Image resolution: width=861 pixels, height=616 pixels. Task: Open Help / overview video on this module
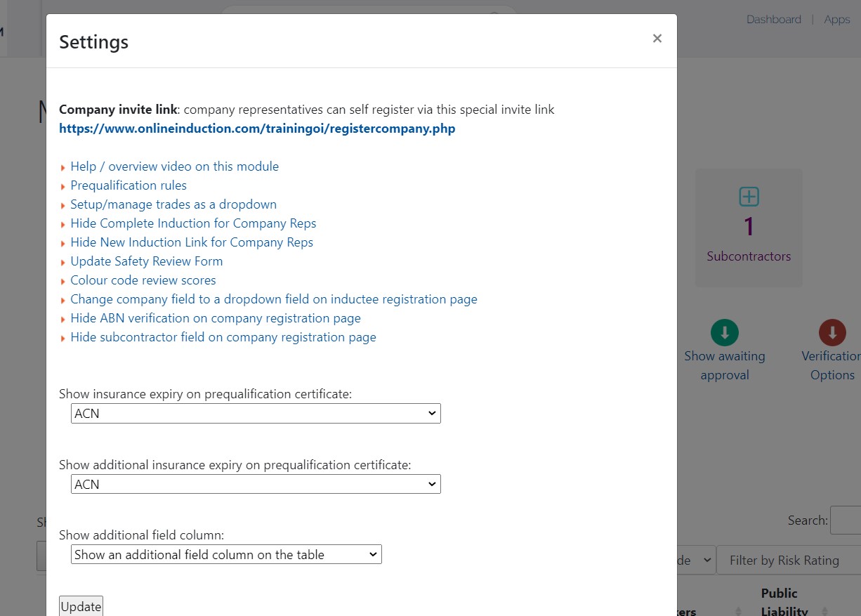tap(174, 166)
